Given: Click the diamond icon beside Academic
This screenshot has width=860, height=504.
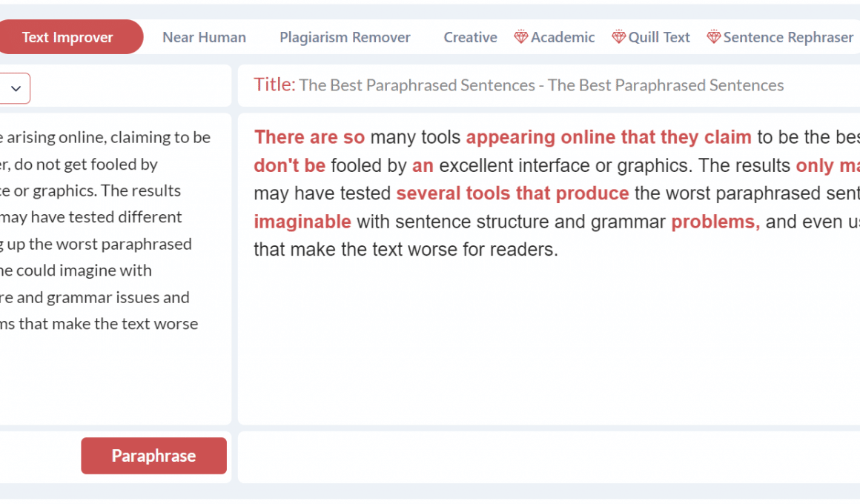Looking at the screenshot, I should click(x=521, y=37).
